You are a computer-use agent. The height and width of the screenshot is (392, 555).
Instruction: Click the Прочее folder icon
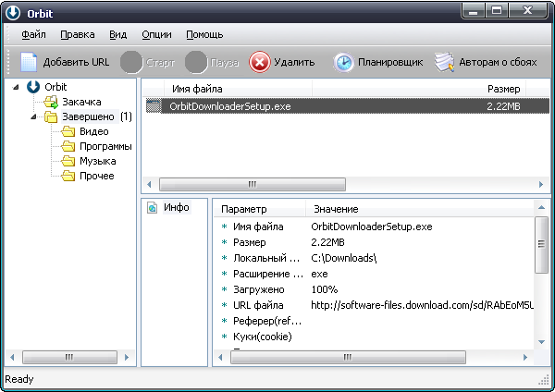(68, 176)
